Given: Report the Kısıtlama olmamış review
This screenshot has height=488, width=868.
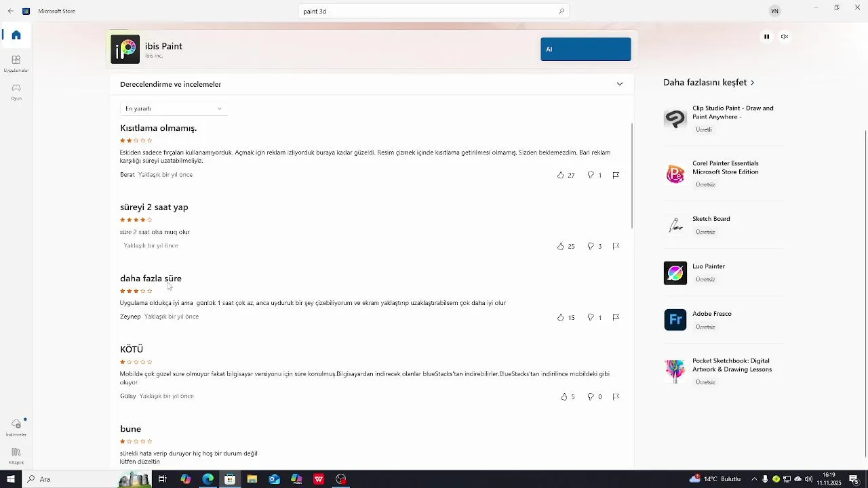Looking at the screenshot, I should [616, 175].
